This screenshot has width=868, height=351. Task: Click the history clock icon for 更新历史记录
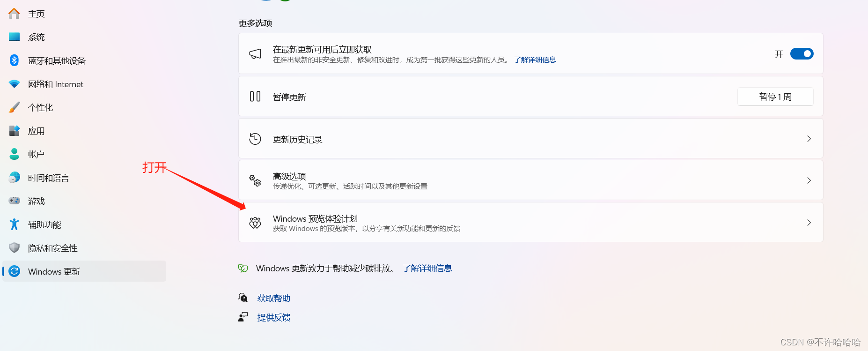point(255,139)
